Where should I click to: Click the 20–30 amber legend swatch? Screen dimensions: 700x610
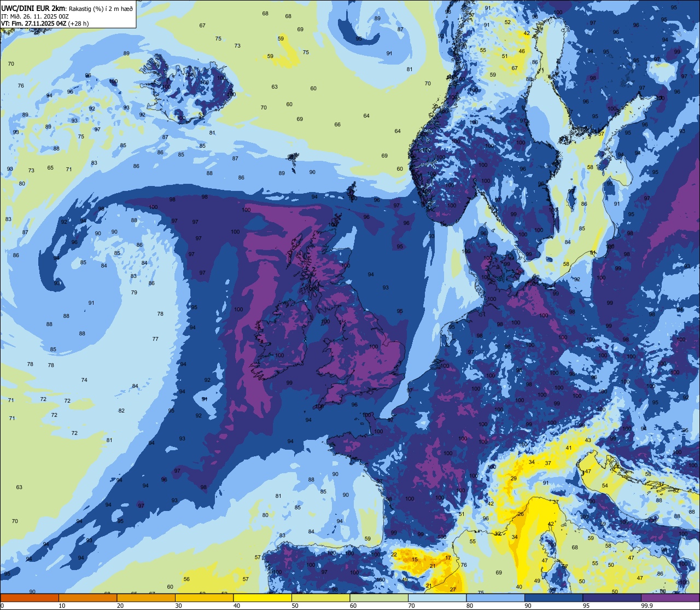click(146, 597)
